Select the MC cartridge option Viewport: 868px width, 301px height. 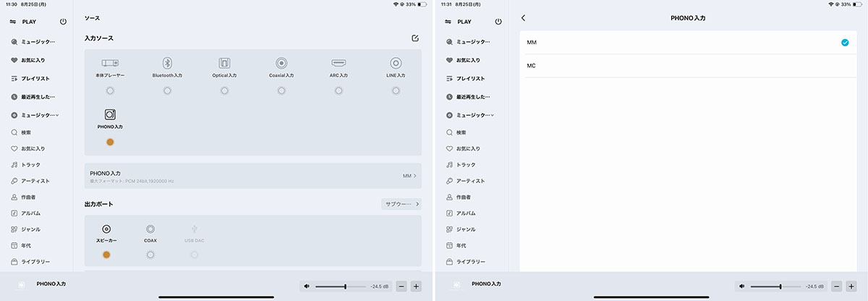click(x=688, y=66)
